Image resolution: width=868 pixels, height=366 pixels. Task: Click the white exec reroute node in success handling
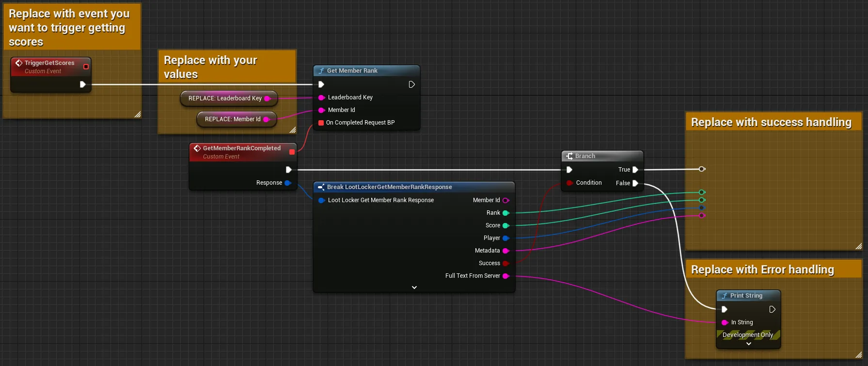702,169
